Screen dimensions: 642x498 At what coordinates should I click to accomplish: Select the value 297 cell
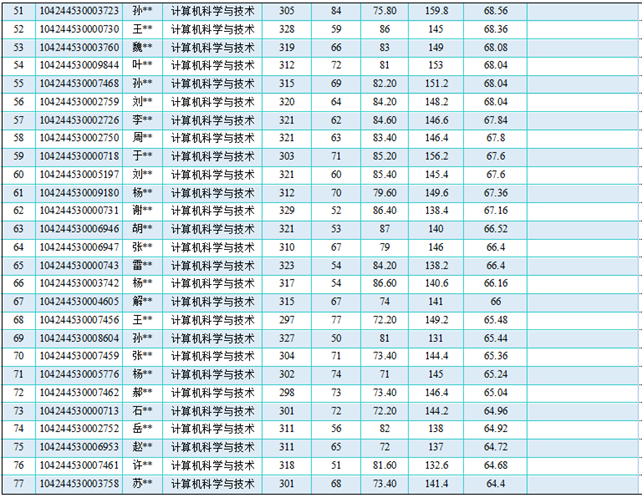click(x=287, y=320)
